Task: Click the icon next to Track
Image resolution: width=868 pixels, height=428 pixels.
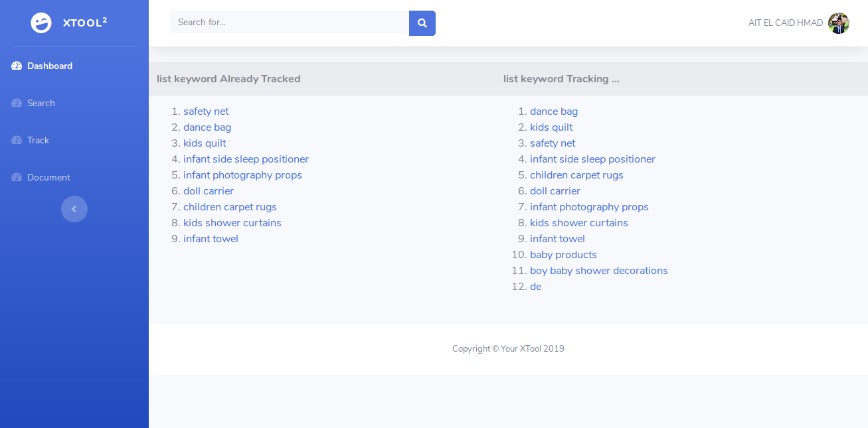Action: coord(17,141)
